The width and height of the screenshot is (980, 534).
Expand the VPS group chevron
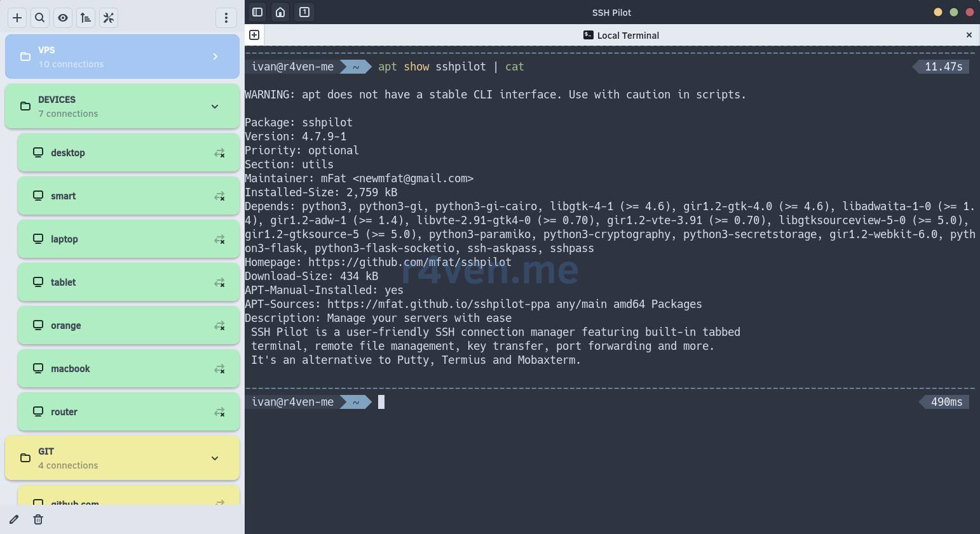[215, 57]
